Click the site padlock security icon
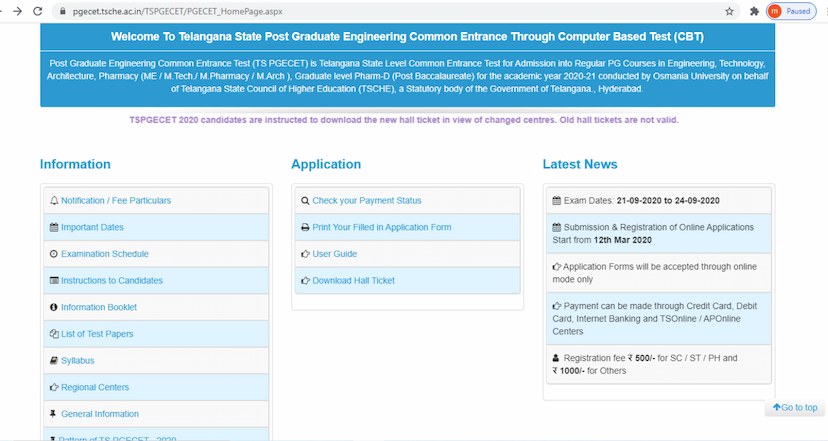The width and height of the screenshot is (828, 441). coord(64,11)
